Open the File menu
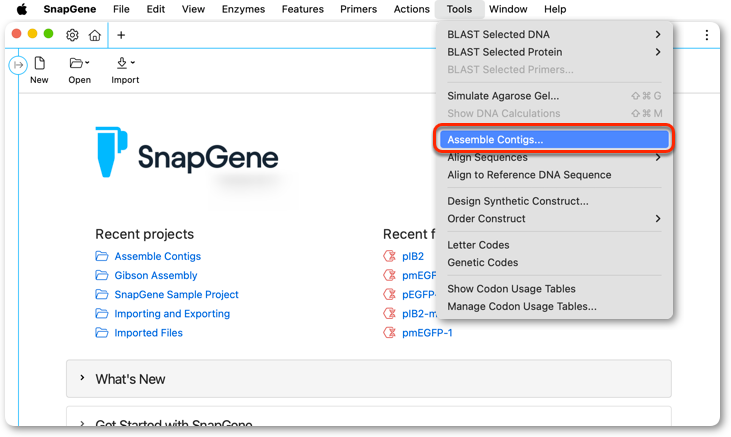 click(x=121, y=9)
